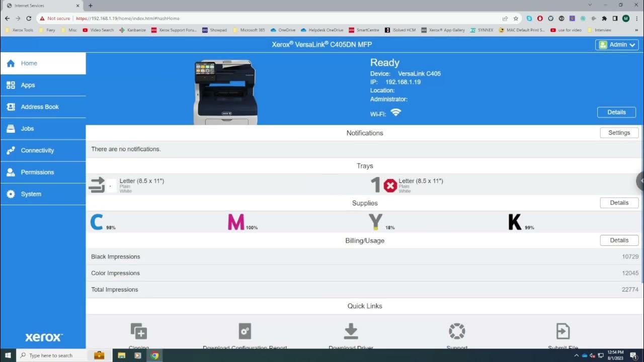The height and width of the screenshot is (362, 644).
Task: Open a new browser tab
Action: click(x=91, y=6)
